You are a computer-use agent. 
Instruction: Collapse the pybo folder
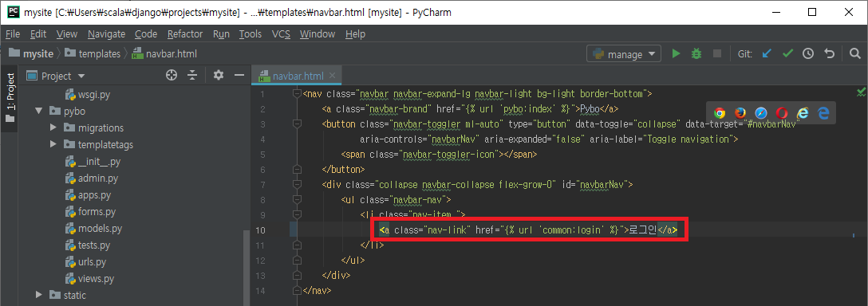click(x=39, y=111)
